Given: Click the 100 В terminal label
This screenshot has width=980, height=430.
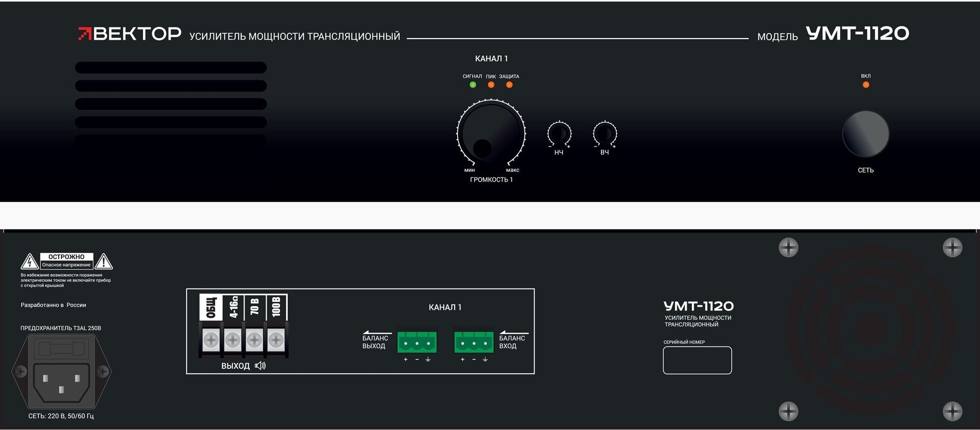Looking at the screenshot, I should 276,307.
